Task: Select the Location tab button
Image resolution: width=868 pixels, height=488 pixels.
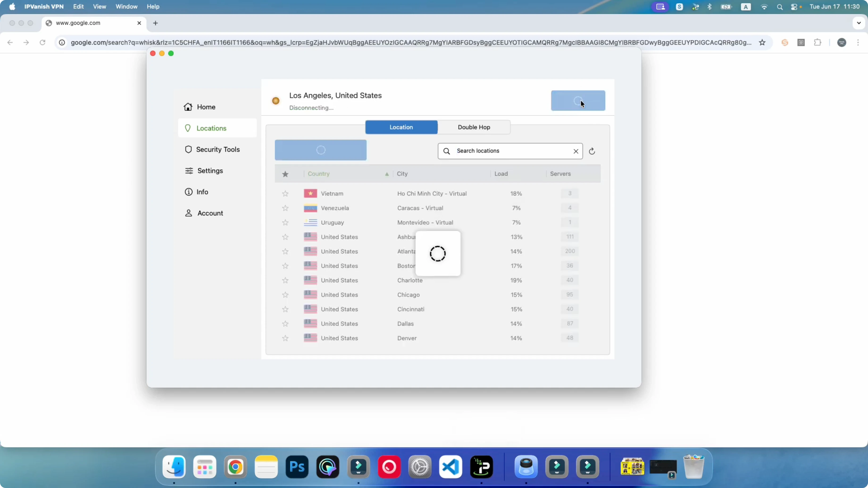Action: coord(401,127)
